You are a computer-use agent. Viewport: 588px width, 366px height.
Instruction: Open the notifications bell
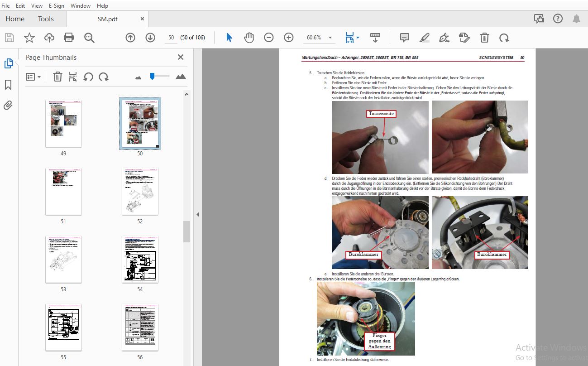tap(577, 19)
